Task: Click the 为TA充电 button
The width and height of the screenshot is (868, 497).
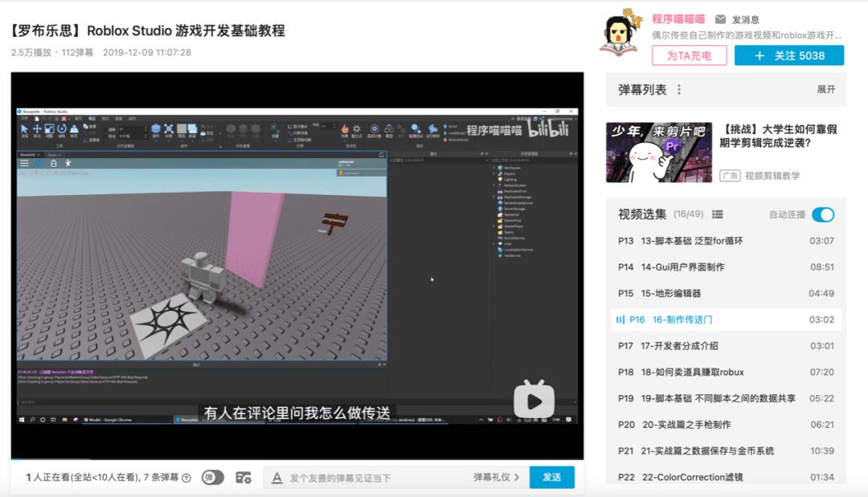Action: 690,55
